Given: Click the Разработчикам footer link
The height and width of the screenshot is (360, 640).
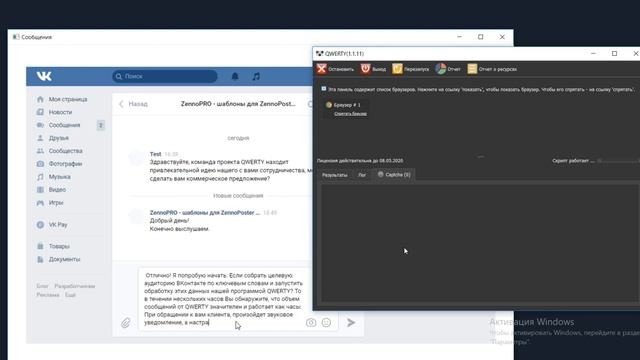Looking at the screenshot, I should click(75, 286).
